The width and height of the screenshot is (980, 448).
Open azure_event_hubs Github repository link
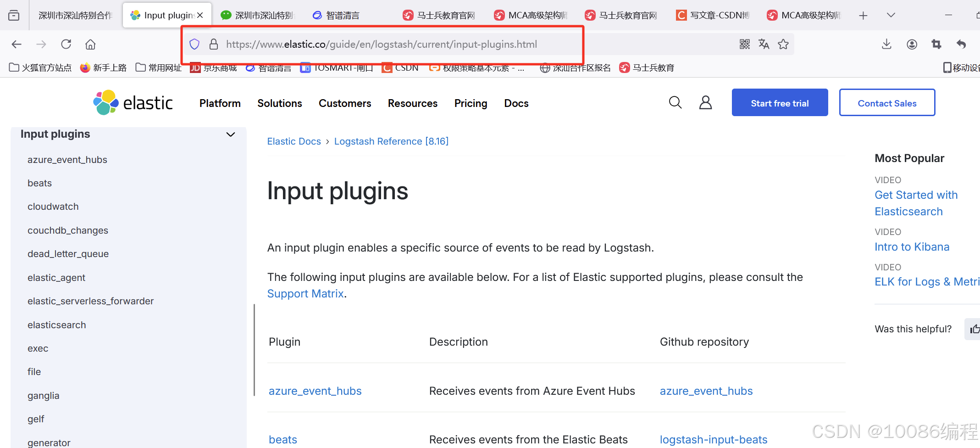click(x=706, y=391)
